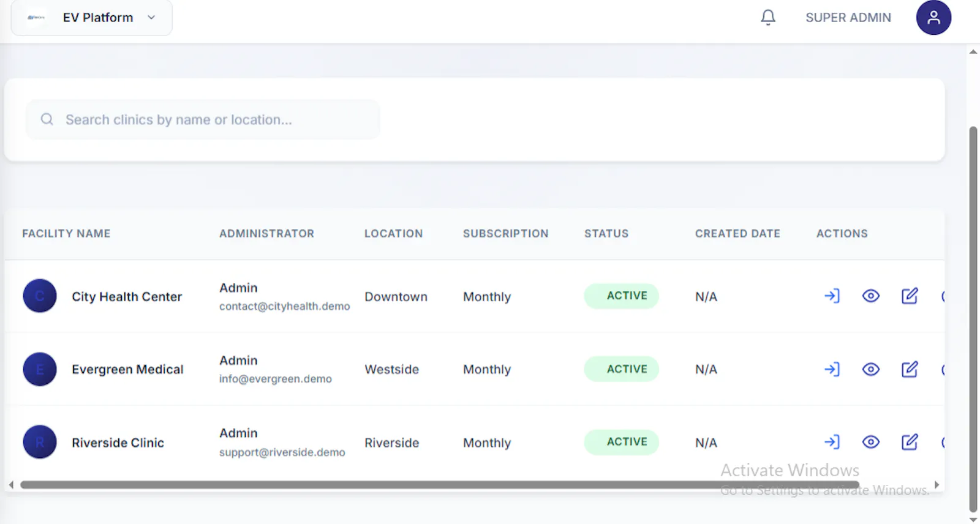Select the City Health Center name
Screen dimensions: 980x524
click(x=127, y=297)
